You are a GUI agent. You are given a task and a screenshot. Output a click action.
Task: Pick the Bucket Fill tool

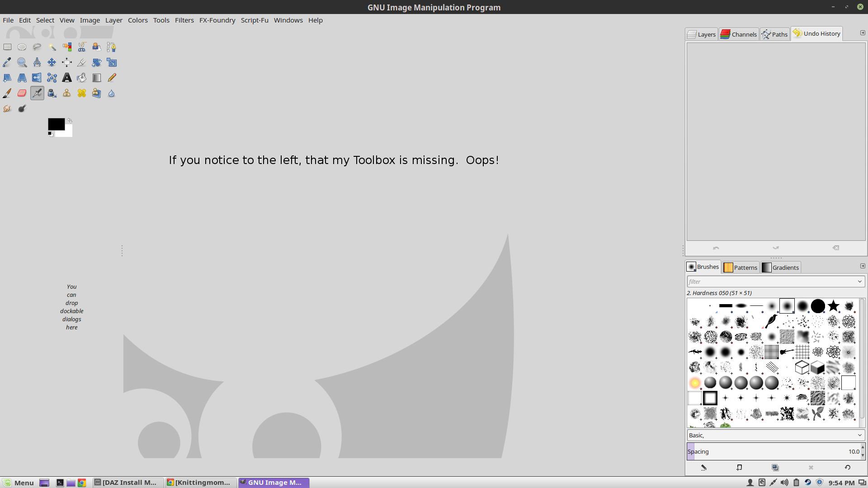click(82, 78)
